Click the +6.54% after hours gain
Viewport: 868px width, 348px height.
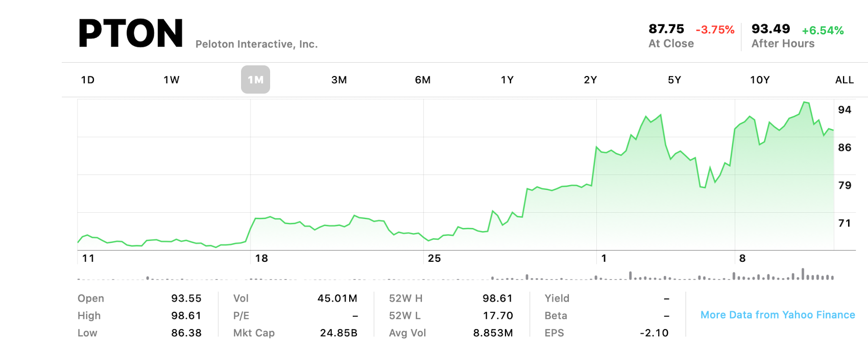pyautogui.click(x=823, y=31)
